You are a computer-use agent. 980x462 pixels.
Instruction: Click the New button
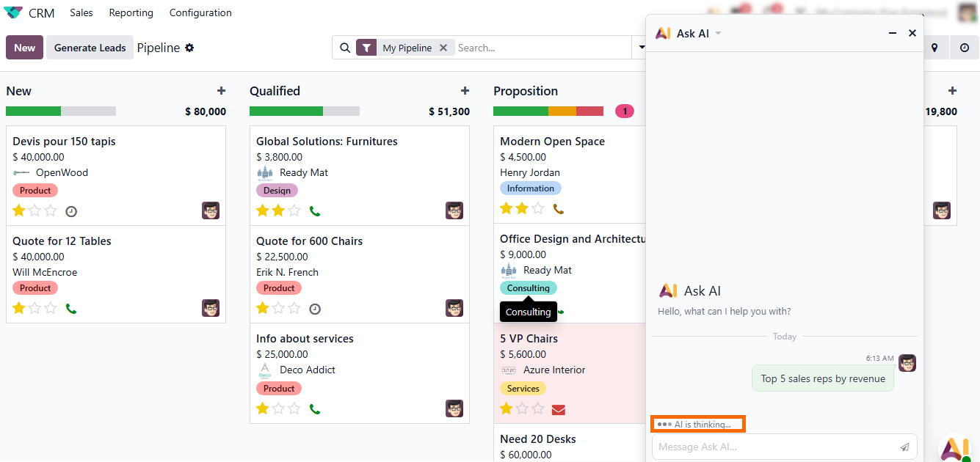click(24, 48)
